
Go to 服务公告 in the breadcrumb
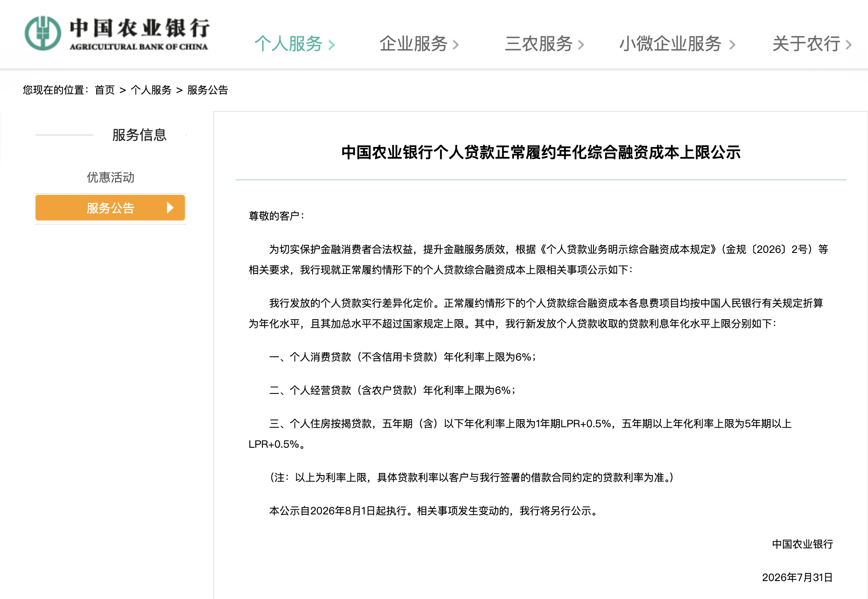208,90
